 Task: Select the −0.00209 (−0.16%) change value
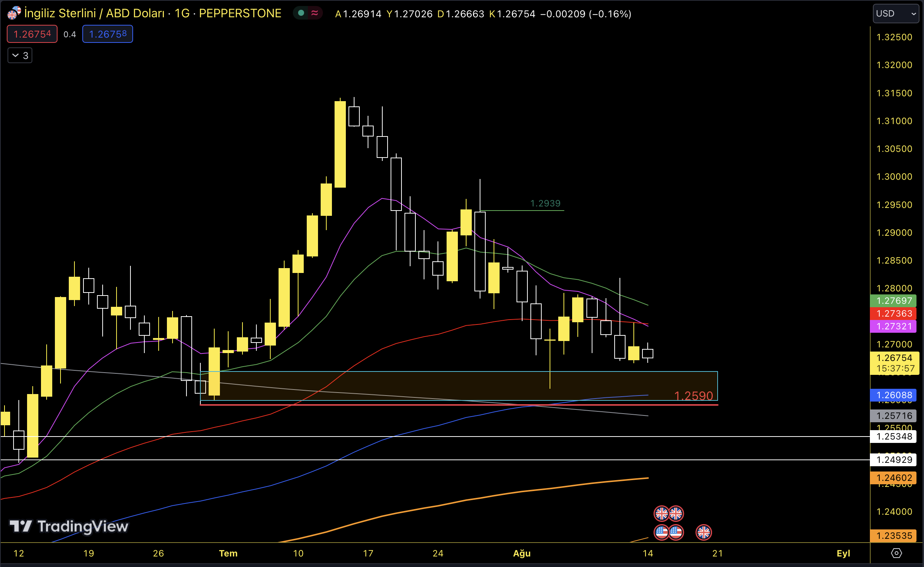point(586,14)
